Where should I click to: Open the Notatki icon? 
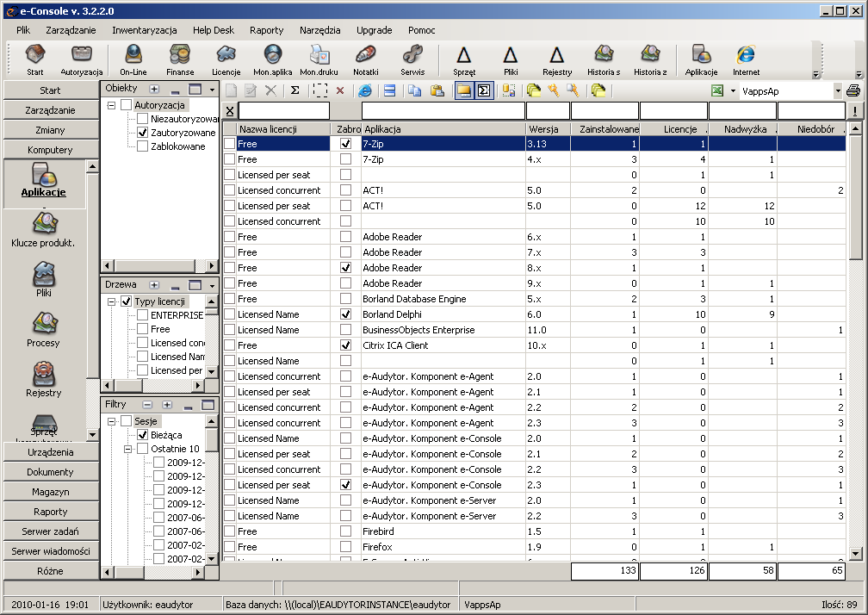tap(365, 59)
